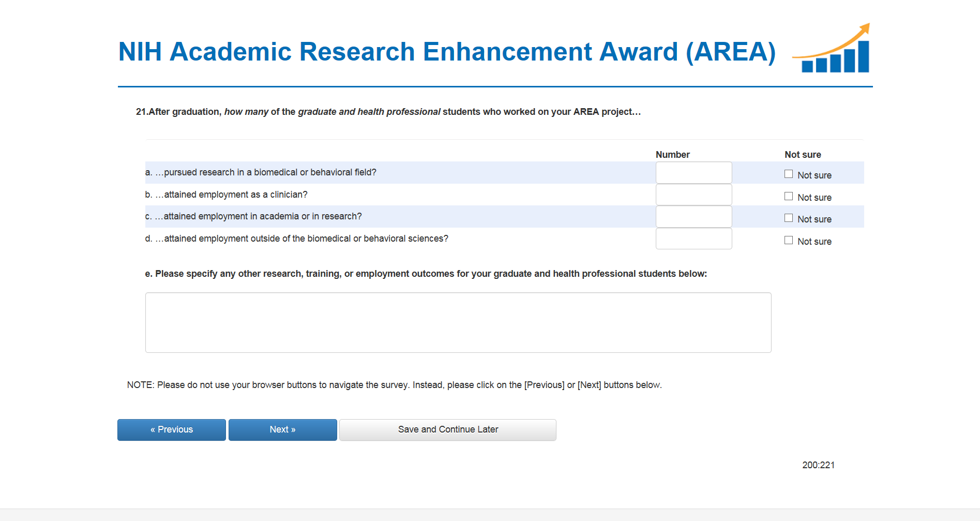This screenshot has width=980, height=521.
Task: Click the item e instruction label
Action: [x=426, y=274]
